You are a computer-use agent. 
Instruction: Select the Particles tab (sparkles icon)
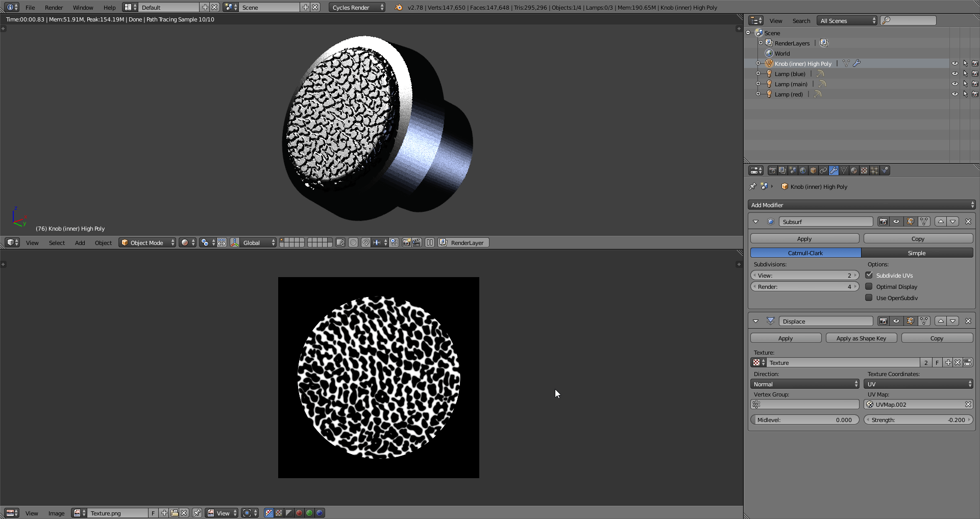tap(875, 170)
